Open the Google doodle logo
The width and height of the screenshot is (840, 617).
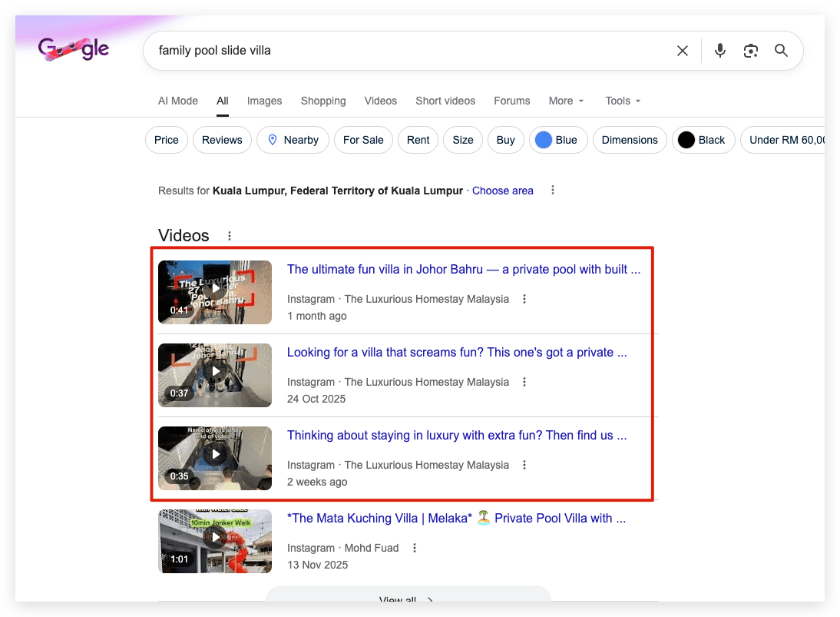tap(74, 48)
